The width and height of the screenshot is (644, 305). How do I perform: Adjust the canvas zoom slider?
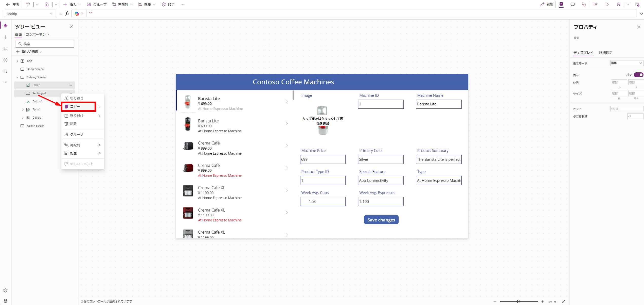coord(518,301)
